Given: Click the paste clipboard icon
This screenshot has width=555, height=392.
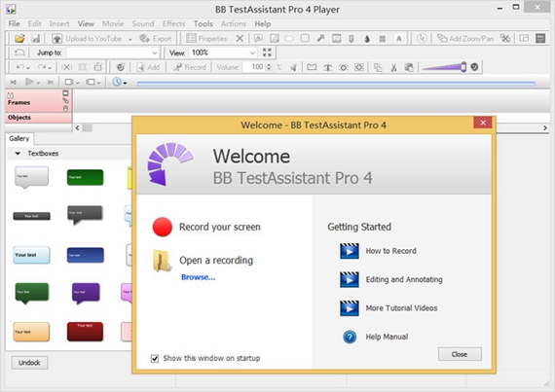Looking at the screenshot, I should pyautogui.click(x=409, y=67).
